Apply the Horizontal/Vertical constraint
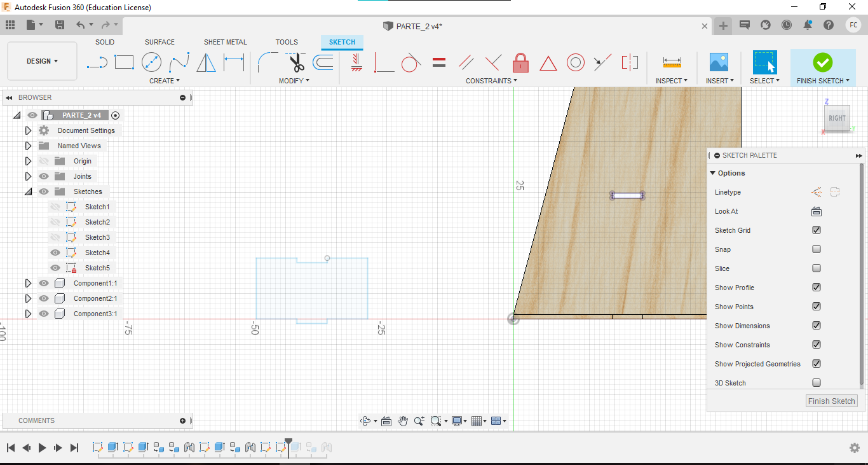Screen dimensions: 868x465 coord(356,62)
